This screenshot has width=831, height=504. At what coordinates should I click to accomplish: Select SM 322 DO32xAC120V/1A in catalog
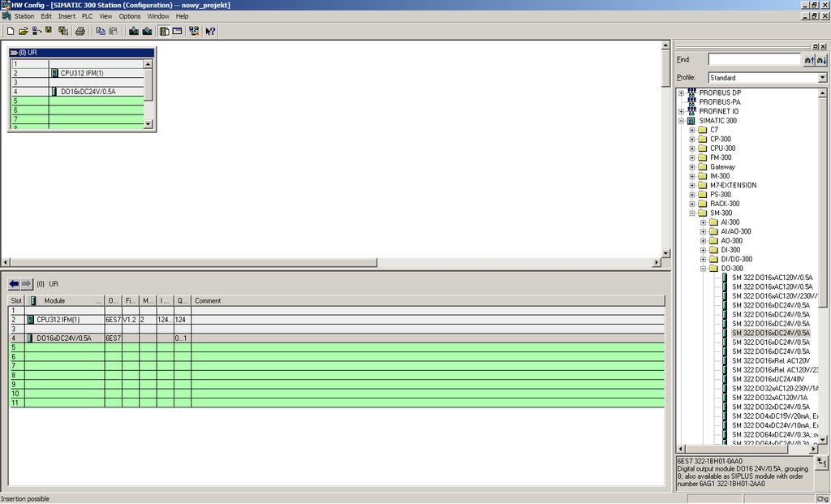pyautogui.click(x=769, y=398)
